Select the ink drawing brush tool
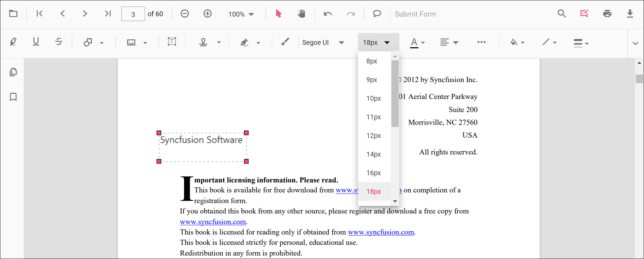644x259 pixels. click(x=285, y=42)
